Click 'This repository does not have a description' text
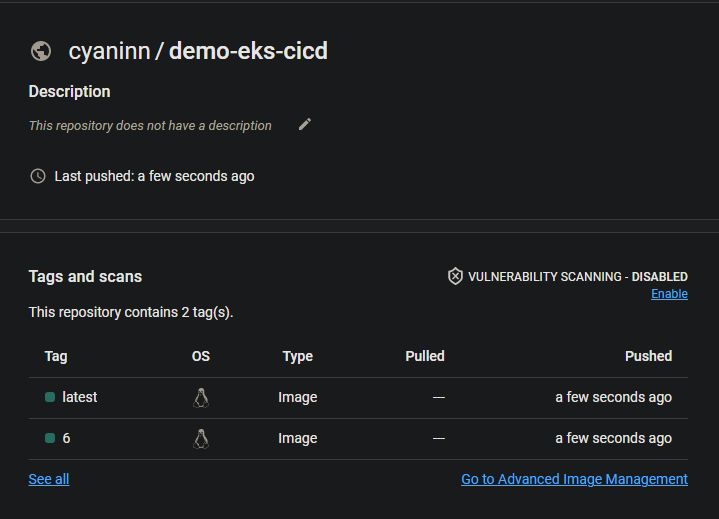The image size is (719, 519). tap(150, 126)
